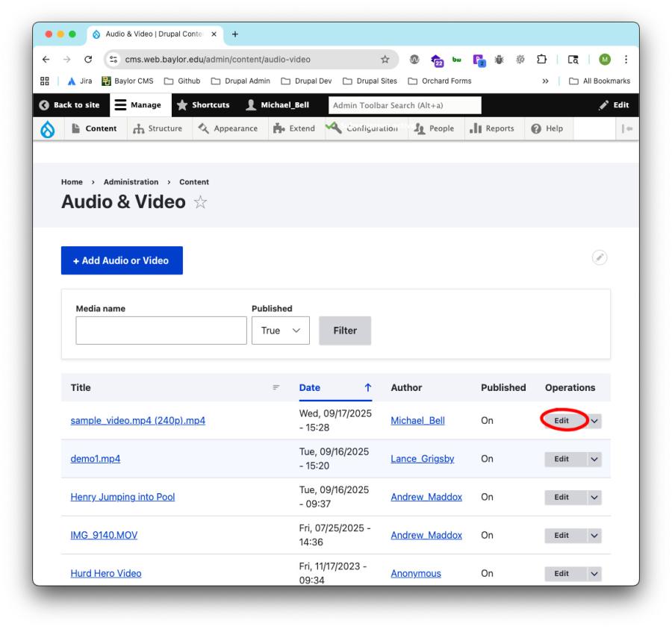Click the Title column sort icon
This screenshot has width=672, height=629.
pyautogui.click(x=276, y=387)
